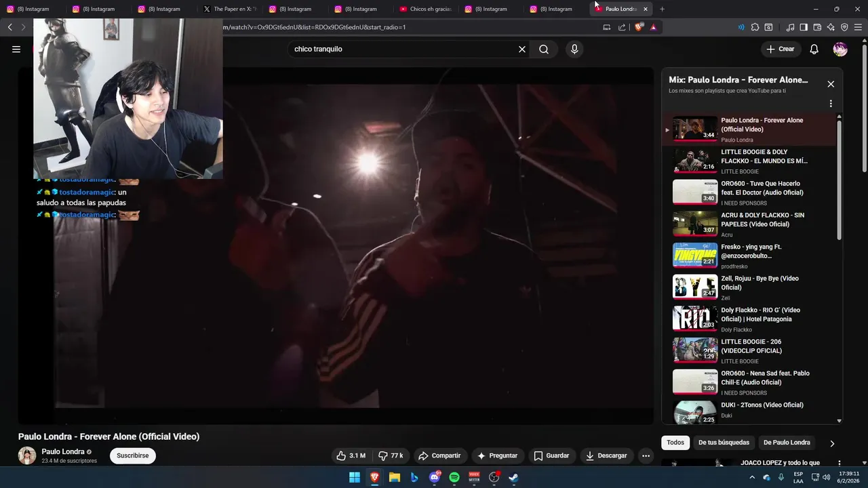
Task: Switch to the first Instagram tab
Action: coord(33,9)
